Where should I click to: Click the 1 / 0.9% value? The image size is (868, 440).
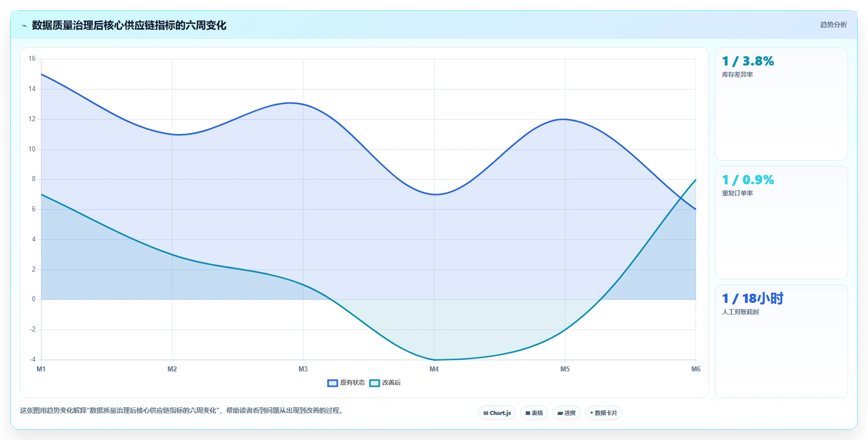click(748, 180)
